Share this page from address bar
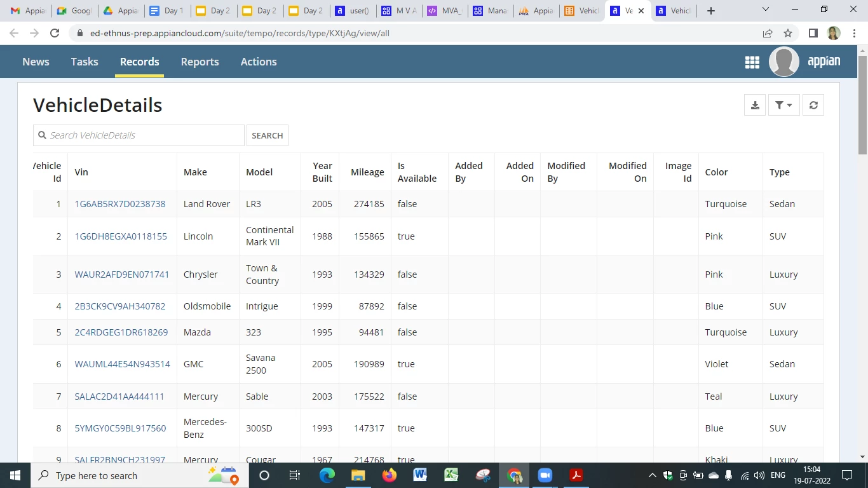The image size is (868, 488). point(768,33)
